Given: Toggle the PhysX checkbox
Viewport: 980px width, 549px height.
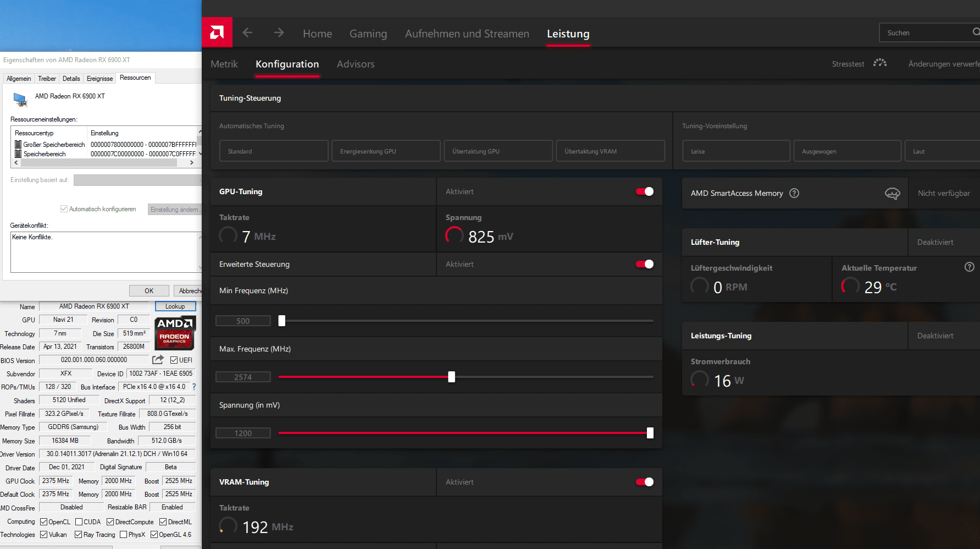Looking at the screenshot, I should pyautogui.click(x=123, y=535).
